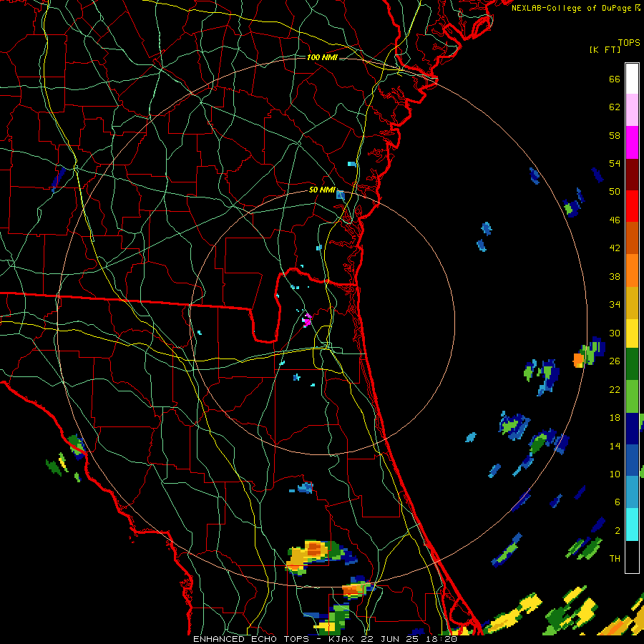This screenshot has width=644, height=644.
Task: Click the bright red legend swatch
Action: (x=632, y=206)
